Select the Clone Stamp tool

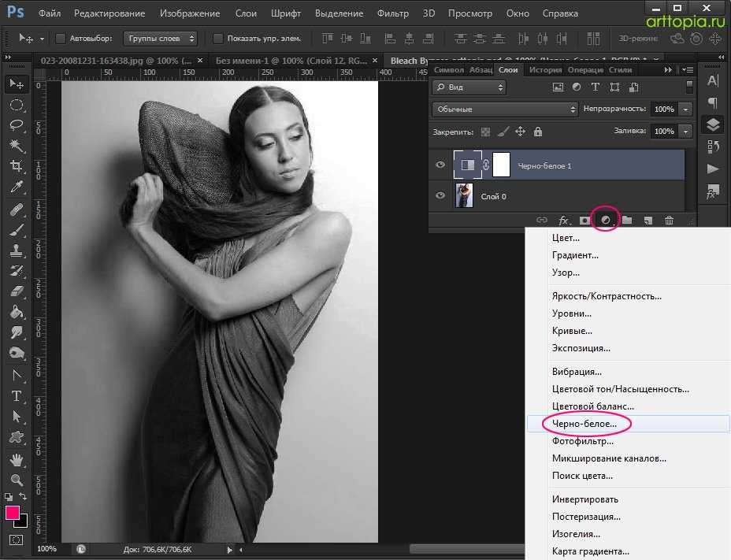(x=17, y=250)
